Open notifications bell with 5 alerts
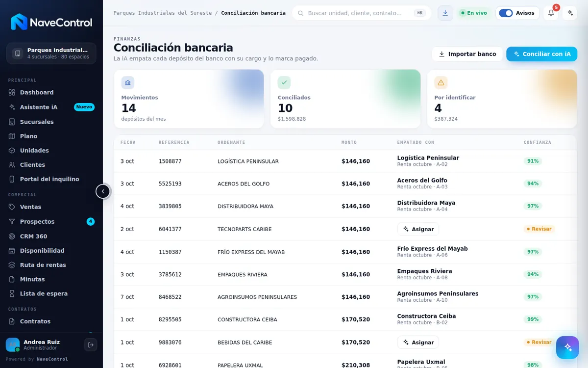 (x=551, y=13)
